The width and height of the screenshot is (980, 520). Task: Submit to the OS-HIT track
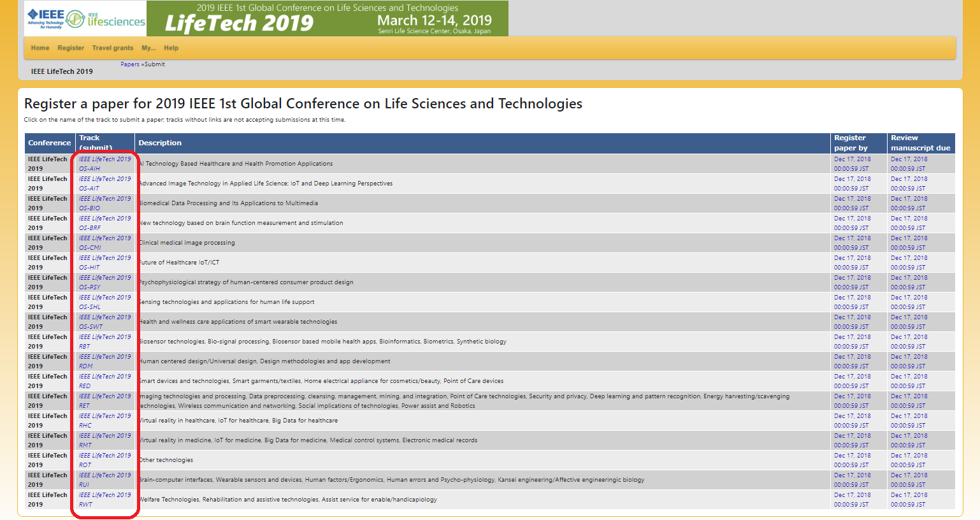tap(104, 263)
